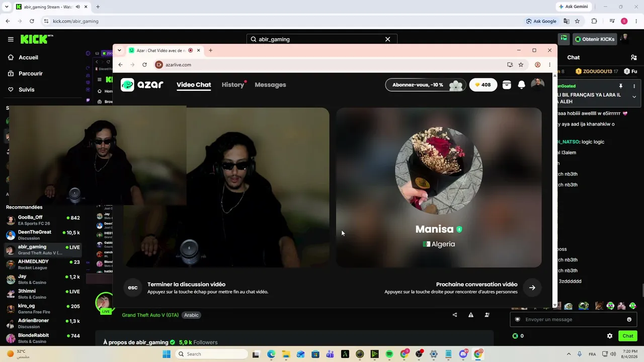Switch to Azar Video Chat tab
This screenshot has width=644, height=362.
tap(194, 85)
